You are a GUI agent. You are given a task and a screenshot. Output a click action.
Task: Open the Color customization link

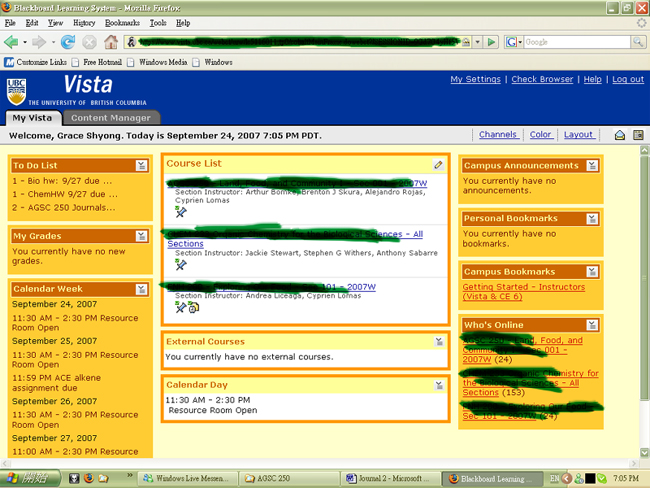coord(540,134)
